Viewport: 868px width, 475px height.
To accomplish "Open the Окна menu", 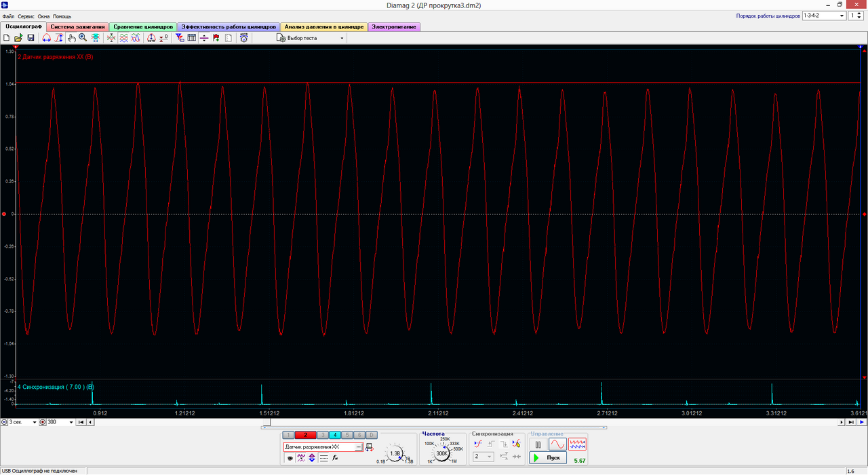I will point(43,16).
